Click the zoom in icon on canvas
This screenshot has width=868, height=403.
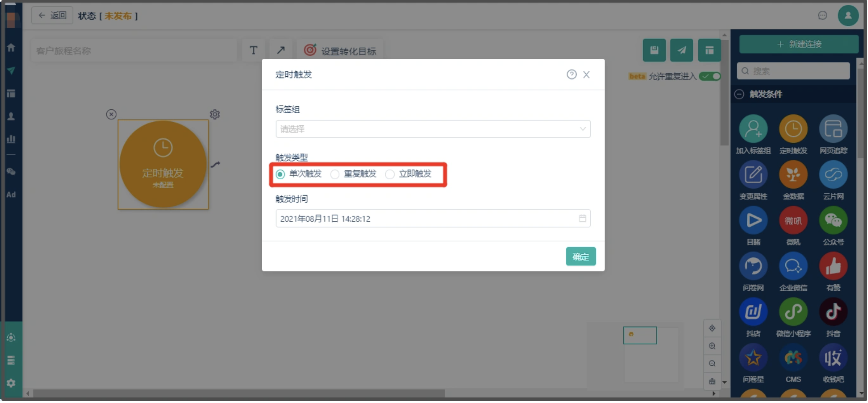[x=713, y=346]
